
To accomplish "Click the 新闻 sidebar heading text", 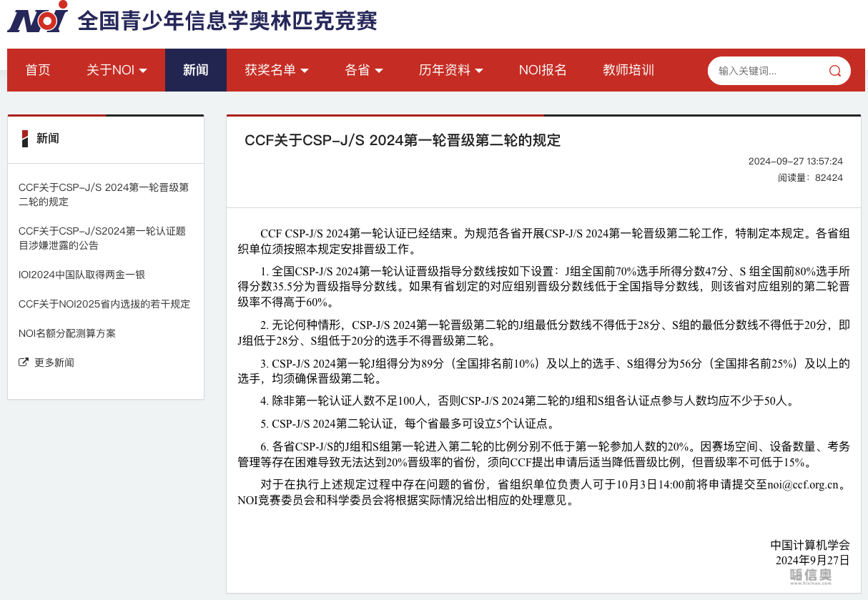I will click(48, 138).
